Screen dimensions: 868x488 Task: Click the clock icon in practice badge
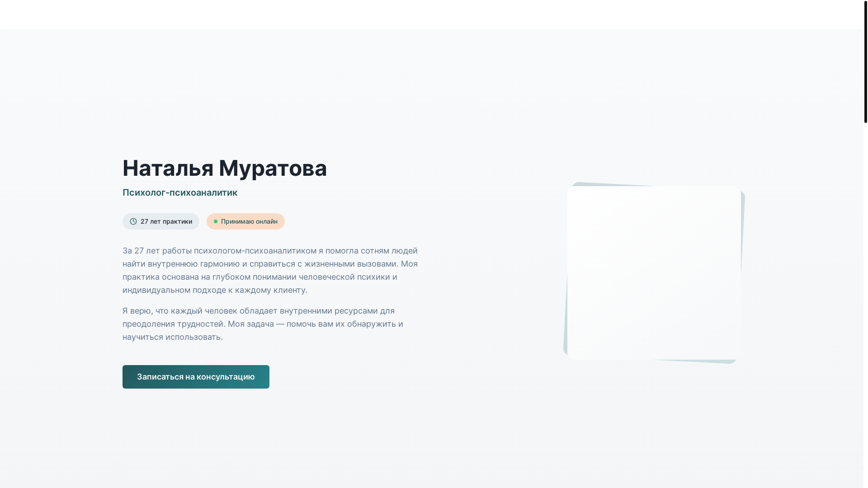133,221
